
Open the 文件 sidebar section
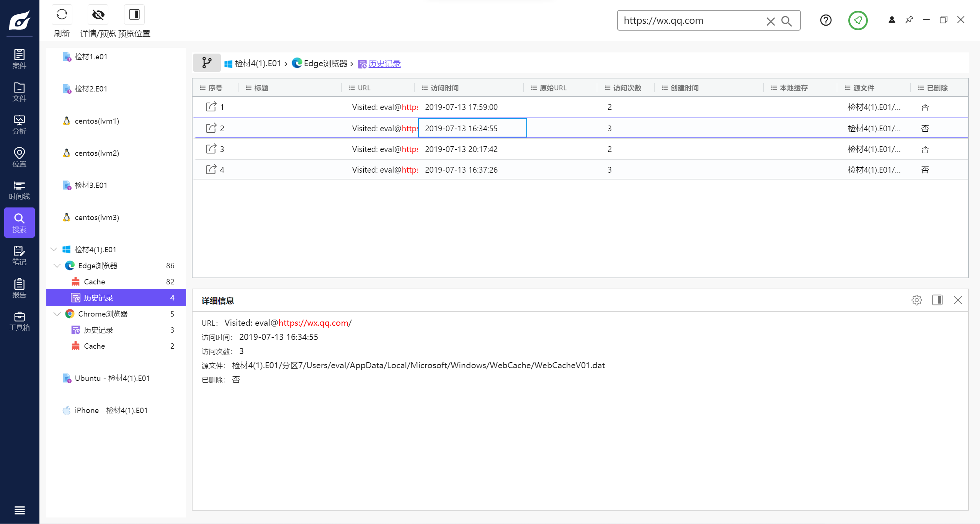tap(19, 92)
